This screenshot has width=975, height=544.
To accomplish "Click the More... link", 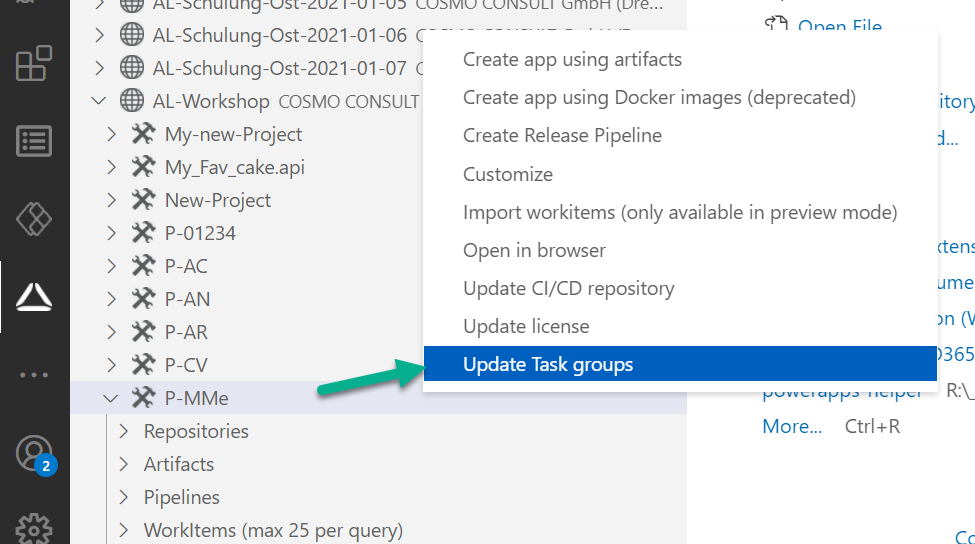I will (792, 426).
